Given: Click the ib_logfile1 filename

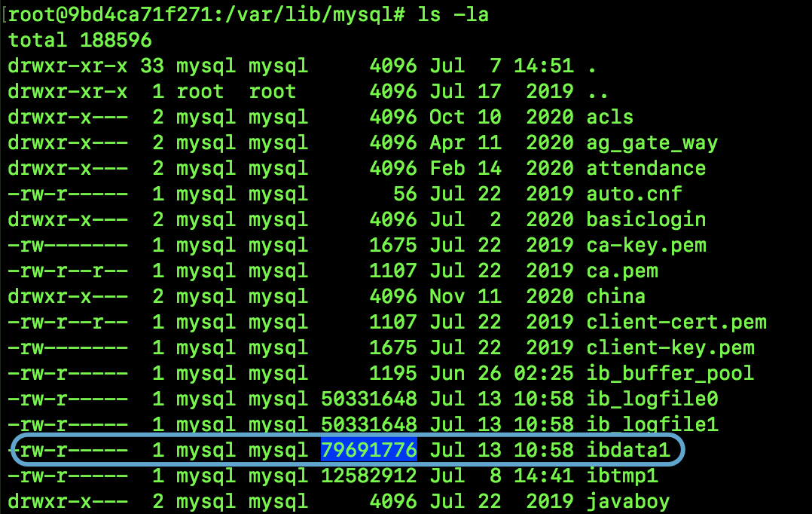Looking at the screenshot, I should [652, 424].
